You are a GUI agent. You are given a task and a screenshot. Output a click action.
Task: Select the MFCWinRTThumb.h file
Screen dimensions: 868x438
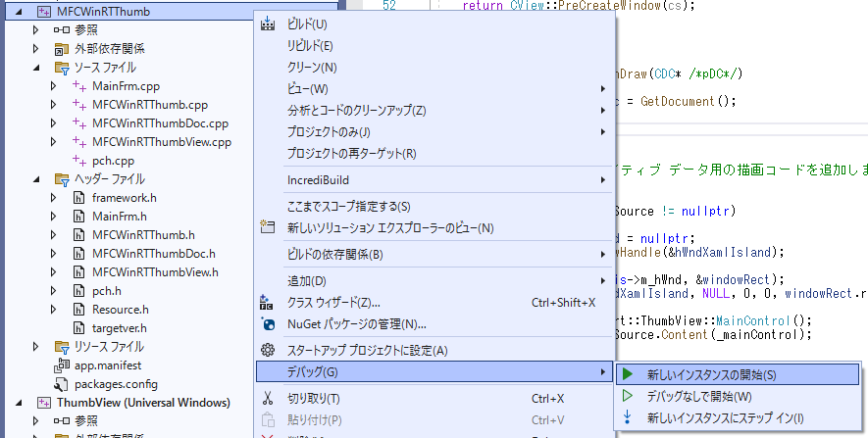[x=143, y=235]
